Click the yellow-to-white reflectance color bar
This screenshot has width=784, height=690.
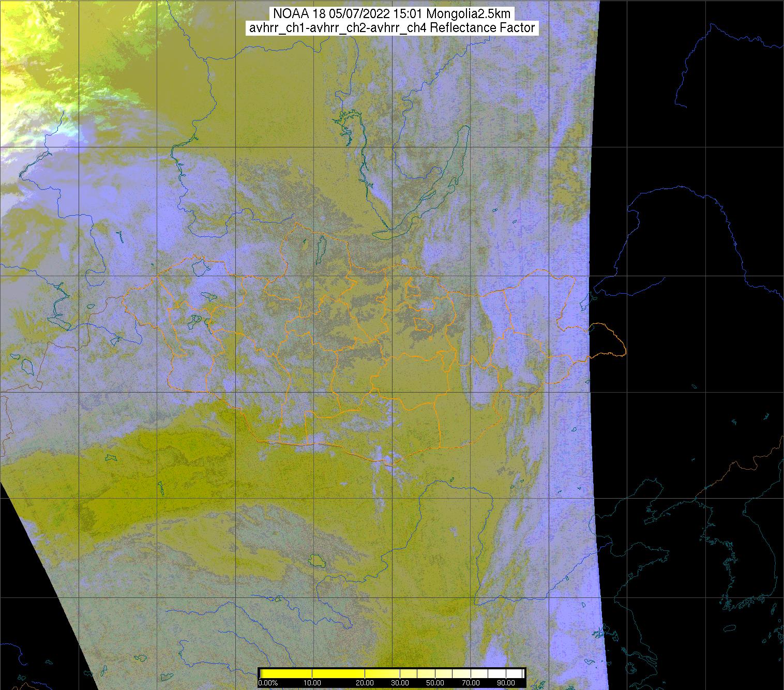coord(391,674)
